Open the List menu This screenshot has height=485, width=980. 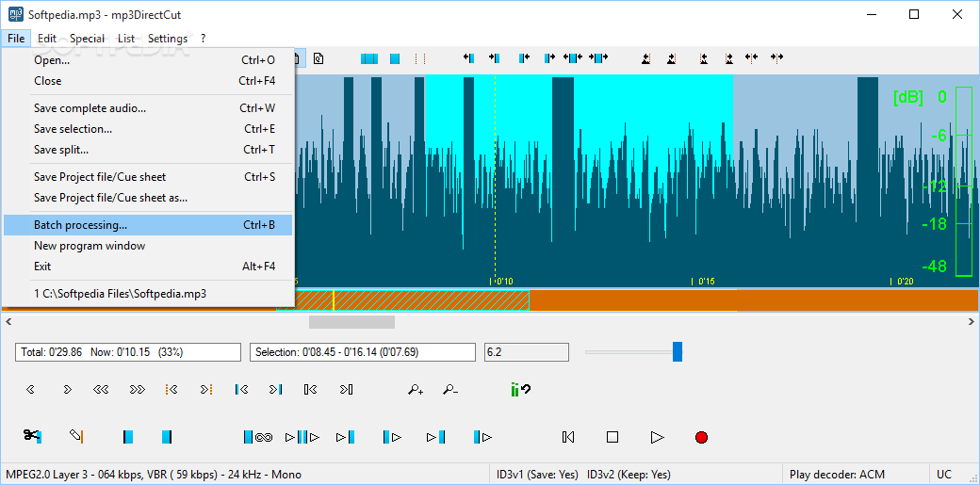[126, 38]
